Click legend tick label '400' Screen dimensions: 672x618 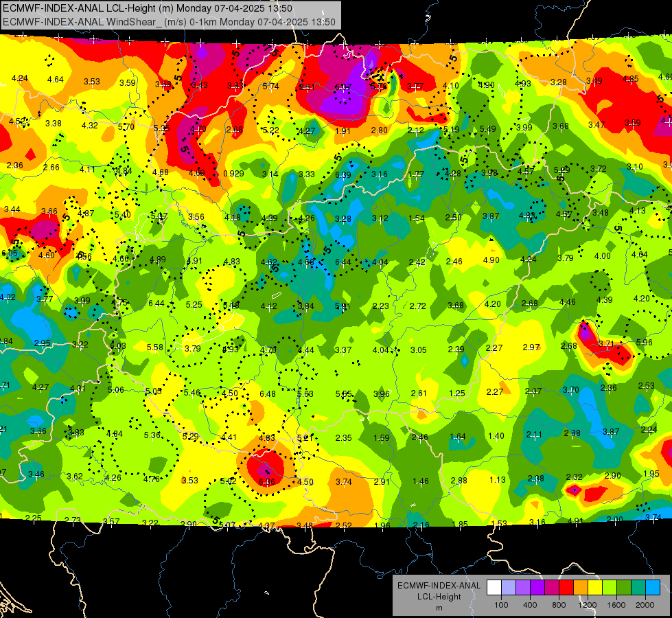[x=530, y=605]
